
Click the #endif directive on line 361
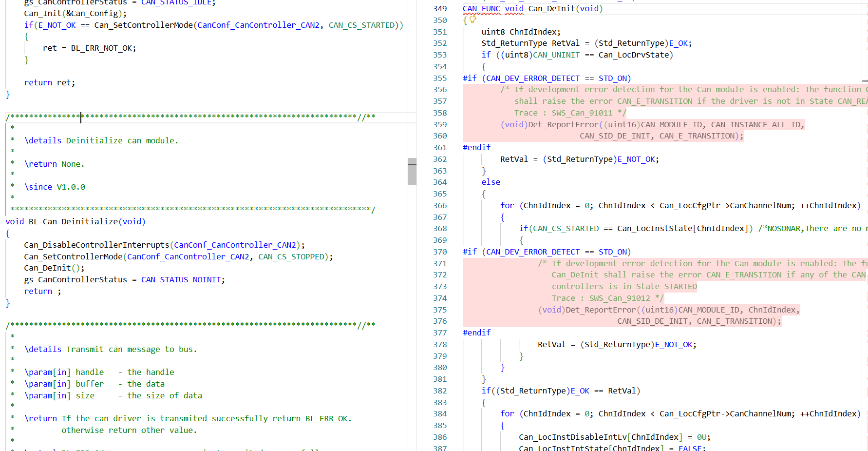pyautogui.click(x=477, y=147)
